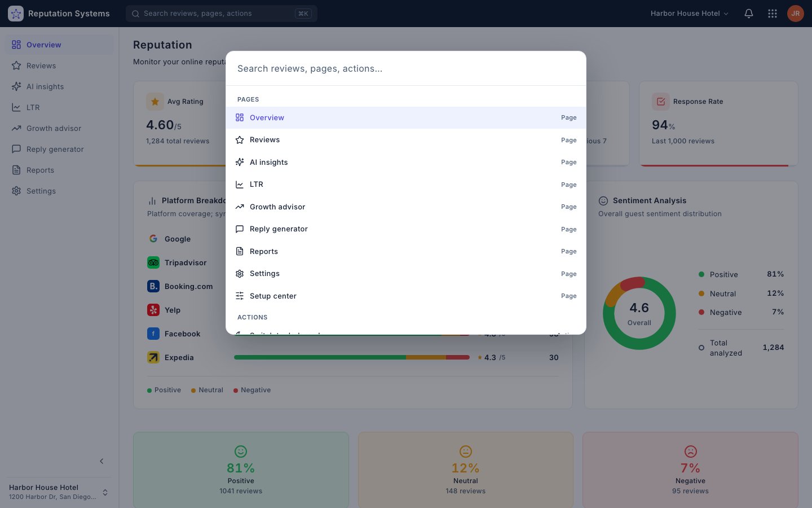Click the 81% Positive reviews card
Viewport: 812px width, 508px height.
coord(241,470)
